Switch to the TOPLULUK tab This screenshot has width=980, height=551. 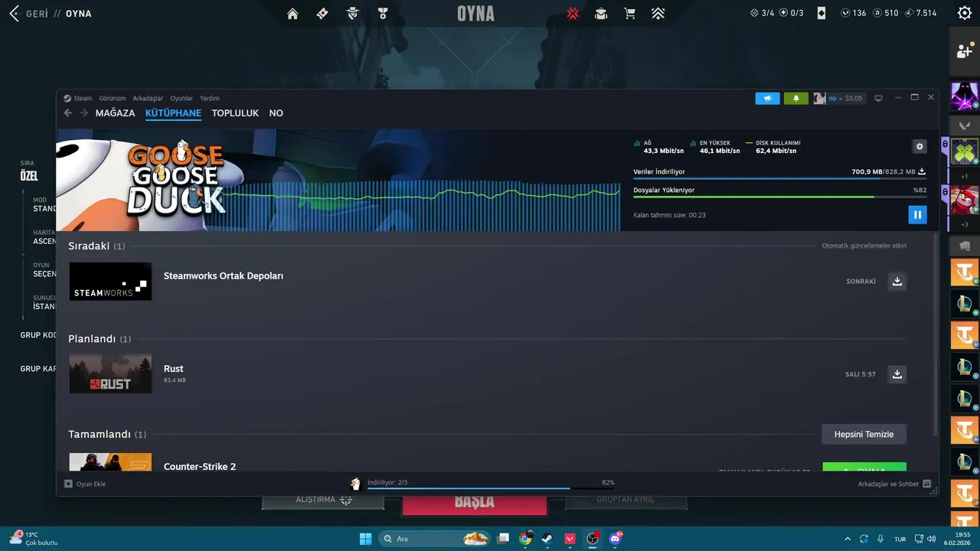click(x=235, y=112)
